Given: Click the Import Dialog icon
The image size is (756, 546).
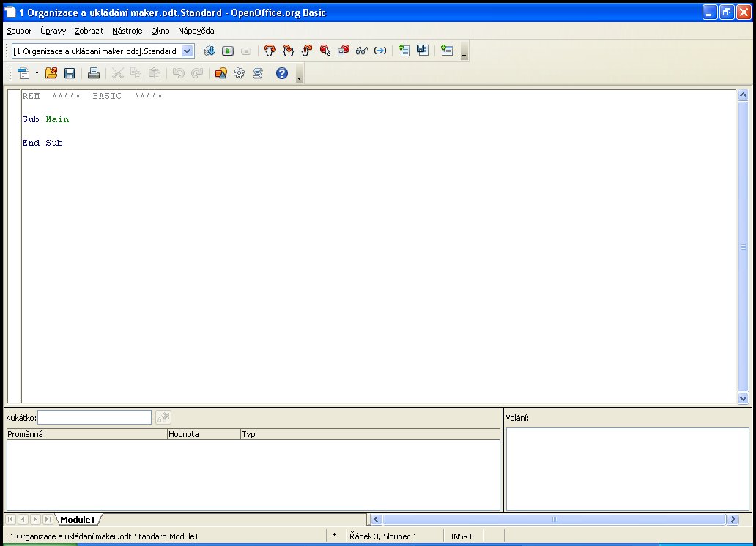Looking at the screenshot, I should click(x=447, y=51).
